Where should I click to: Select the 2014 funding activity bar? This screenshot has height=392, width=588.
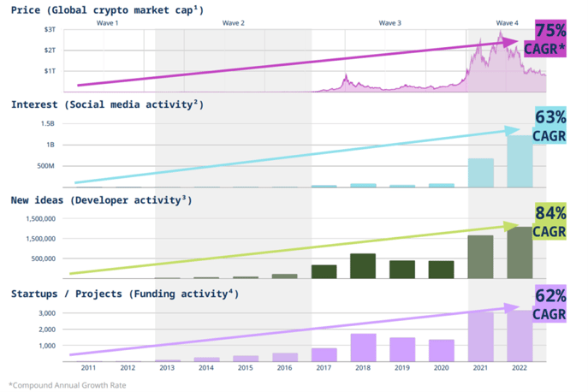point(206,359)
